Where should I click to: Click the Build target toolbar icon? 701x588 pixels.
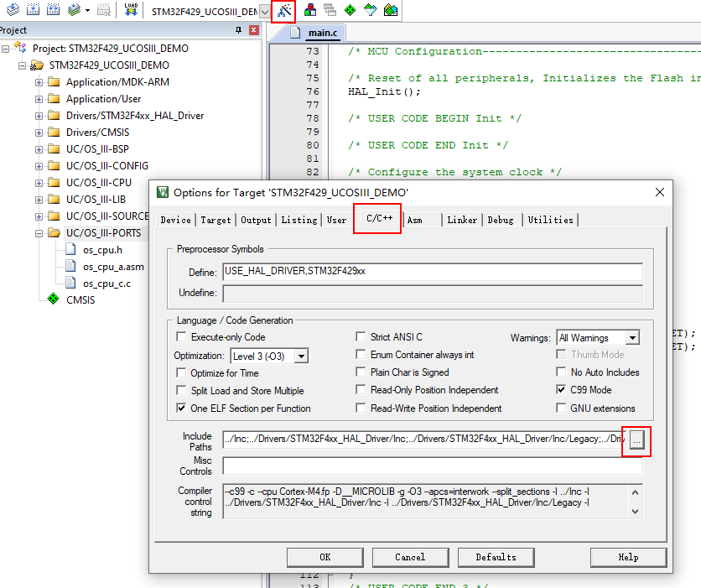[x=33, y=9]
